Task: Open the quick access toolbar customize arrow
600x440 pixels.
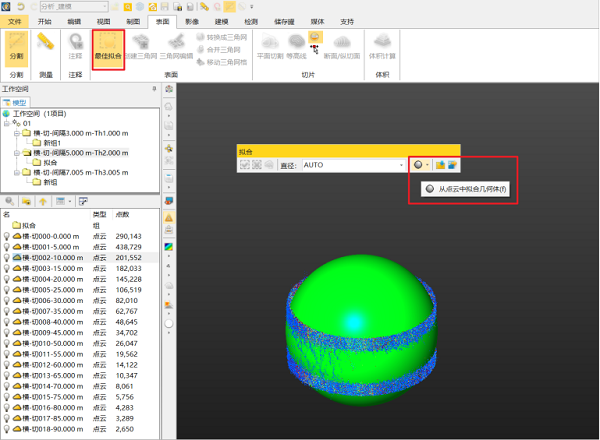Action: [x=252, y=7]
